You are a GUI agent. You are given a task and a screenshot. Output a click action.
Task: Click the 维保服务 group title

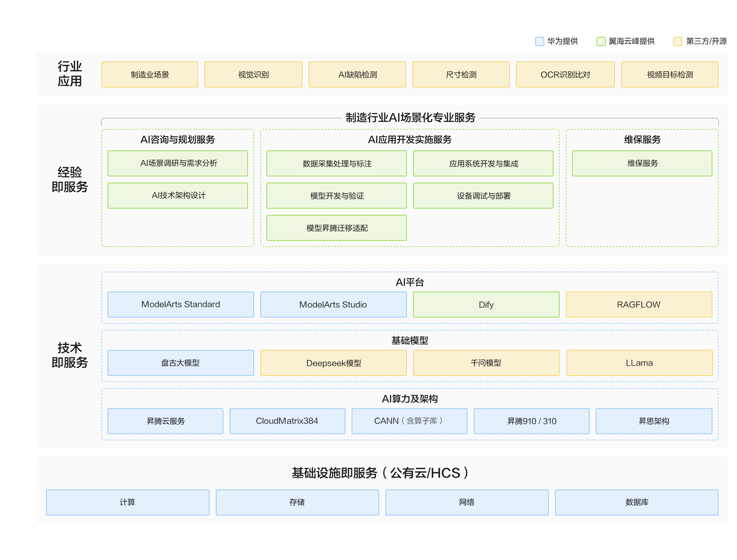pyautogui.click(x=642, y=140)
